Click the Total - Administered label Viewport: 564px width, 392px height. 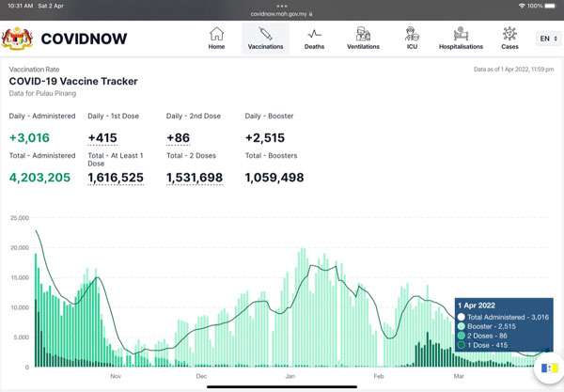42,156
